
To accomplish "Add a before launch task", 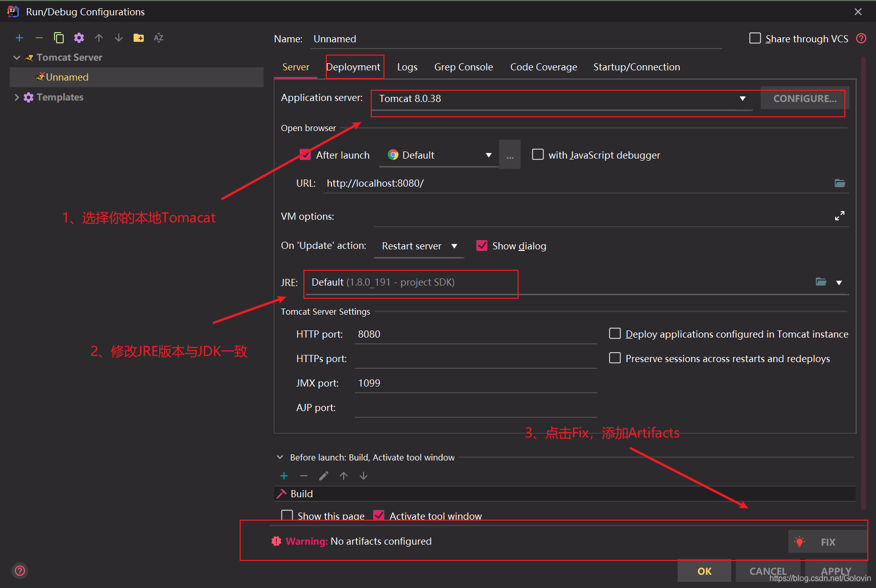I will click(x=284, y=476).
